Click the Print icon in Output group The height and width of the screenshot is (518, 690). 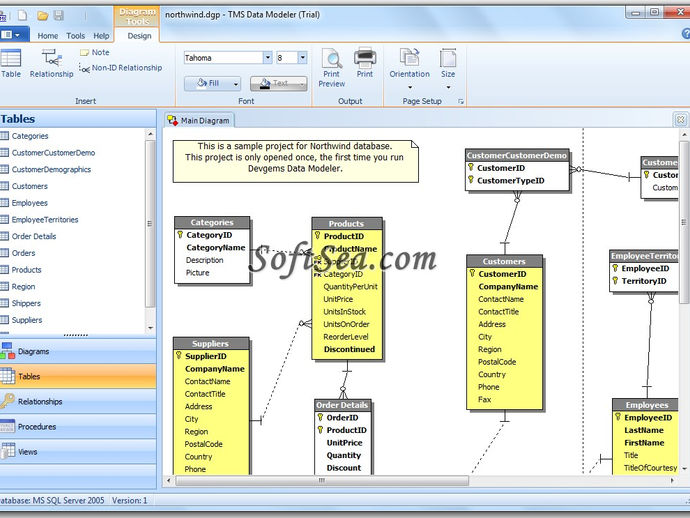click(x=365, y=63)
